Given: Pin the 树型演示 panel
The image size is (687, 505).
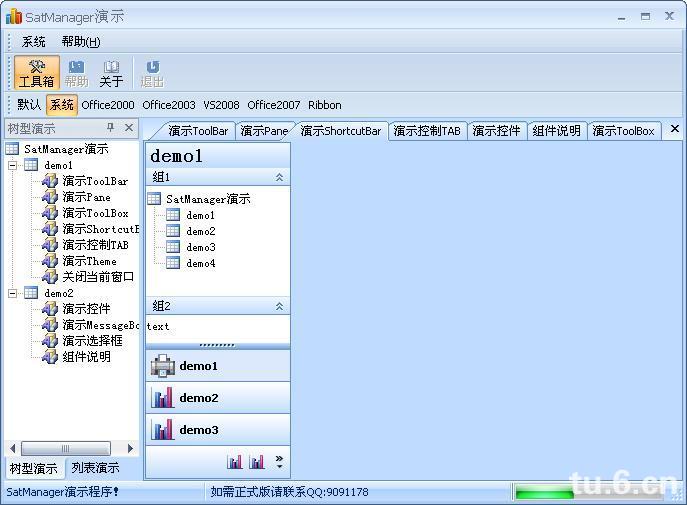Looking at the screenshot, I should (x=110, y=127).
